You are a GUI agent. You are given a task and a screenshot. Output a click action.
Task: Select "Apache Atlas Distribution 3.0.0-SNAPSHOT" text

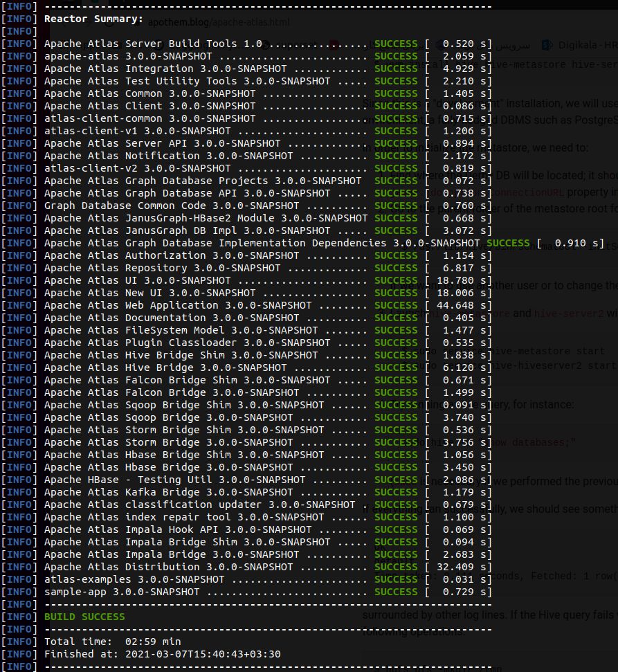[x=168, y=565]
